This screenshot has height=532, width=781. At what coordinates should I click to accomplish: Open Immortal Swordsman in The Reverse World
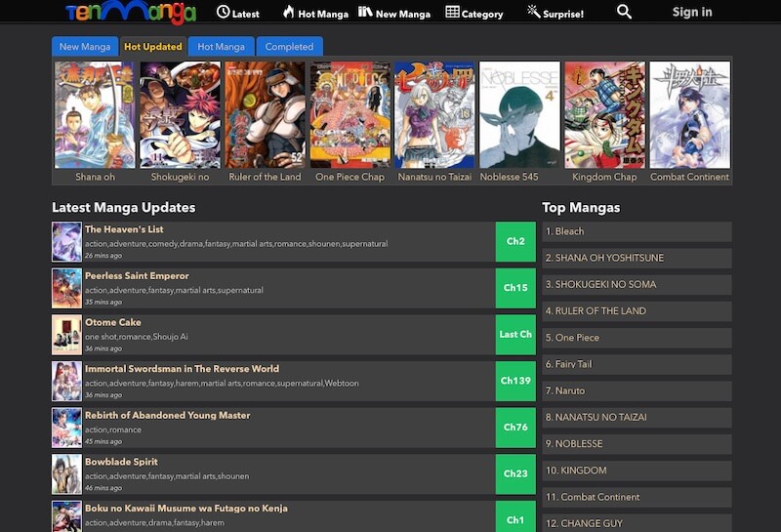point(182,369)
